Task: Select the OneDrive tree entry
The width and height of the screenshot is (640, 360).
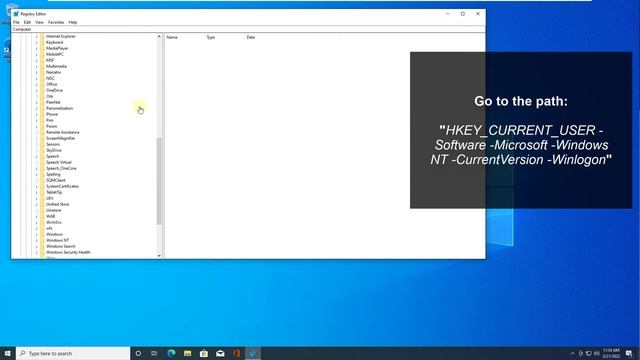Action: pos(54,90)
